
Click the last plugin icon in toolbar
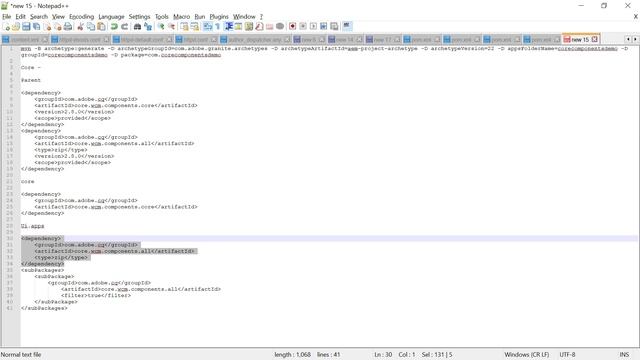tap(347, 27)
